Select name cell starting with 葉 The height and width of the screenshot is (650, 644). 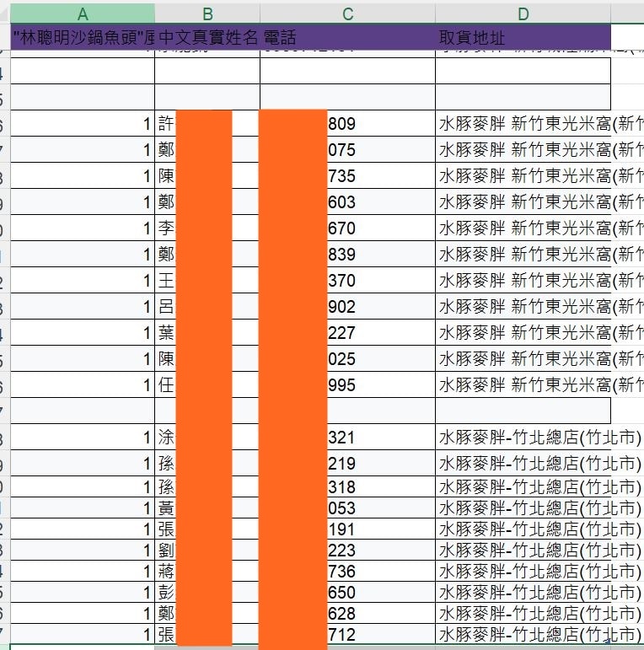207,332
